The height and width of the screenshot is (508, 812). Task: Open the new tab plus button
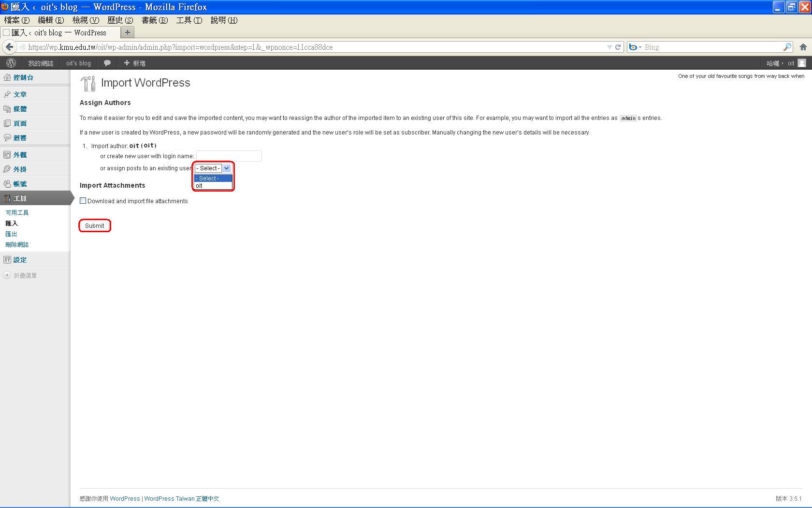click(x=128, y=32)
